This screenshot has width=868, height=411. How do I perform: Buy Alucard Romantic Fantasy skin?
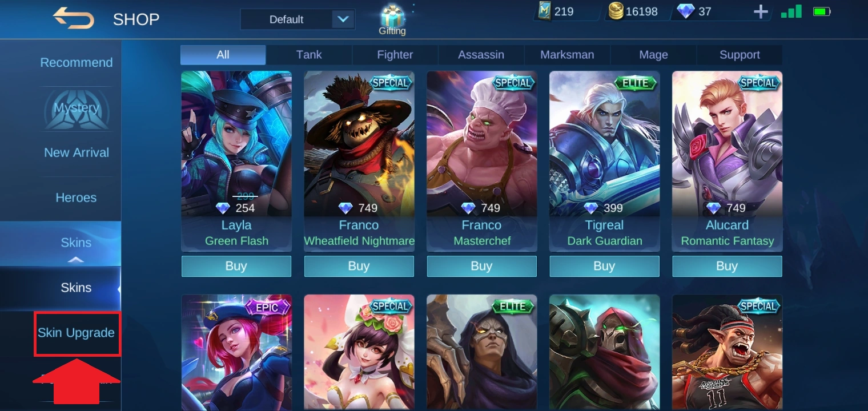727,266
